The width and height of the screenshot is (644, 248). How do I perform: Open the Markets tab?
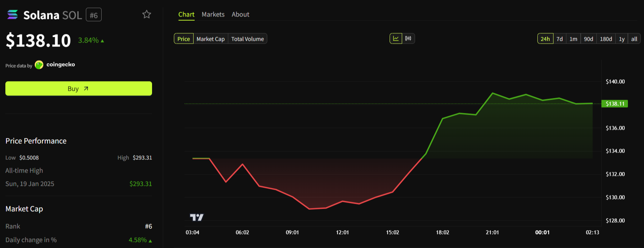213,15
